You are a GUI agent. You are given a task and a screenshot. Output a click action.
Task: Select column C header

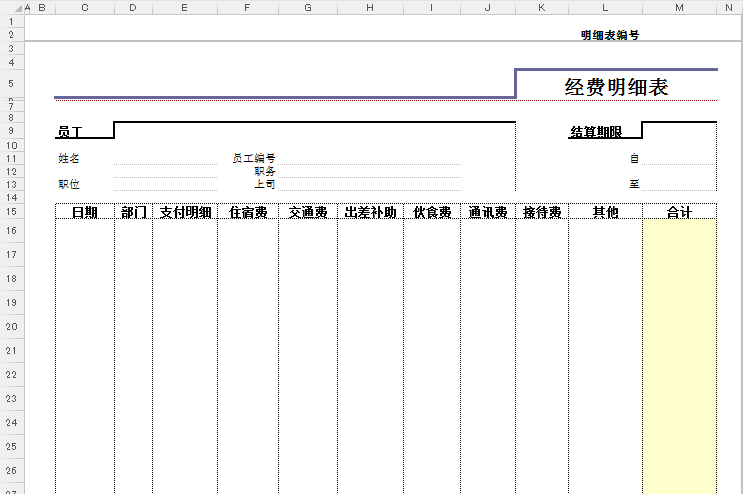point(84,7)
